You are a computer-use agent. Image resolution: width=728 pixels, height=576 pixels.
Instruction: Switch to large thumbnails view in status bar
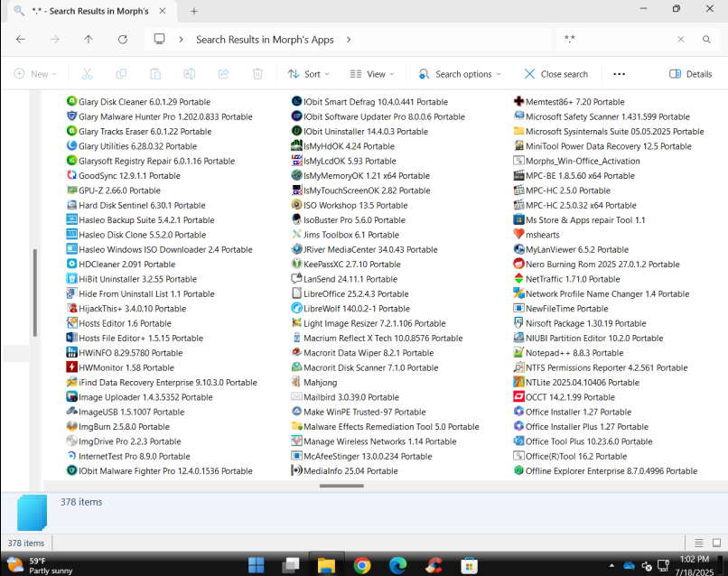click(716, 543)
